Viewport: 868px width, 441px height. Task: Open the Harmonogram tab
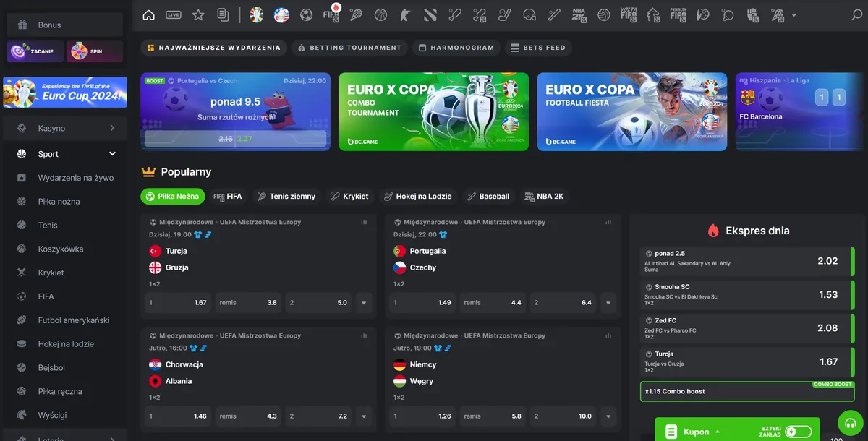pos(456,48)
